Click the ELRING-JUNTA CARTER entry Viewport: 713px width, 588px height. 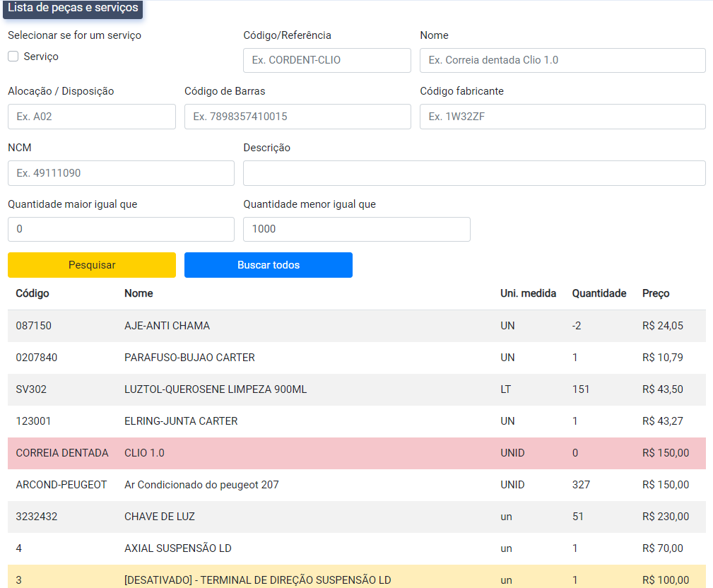click(x=181, y=421)
